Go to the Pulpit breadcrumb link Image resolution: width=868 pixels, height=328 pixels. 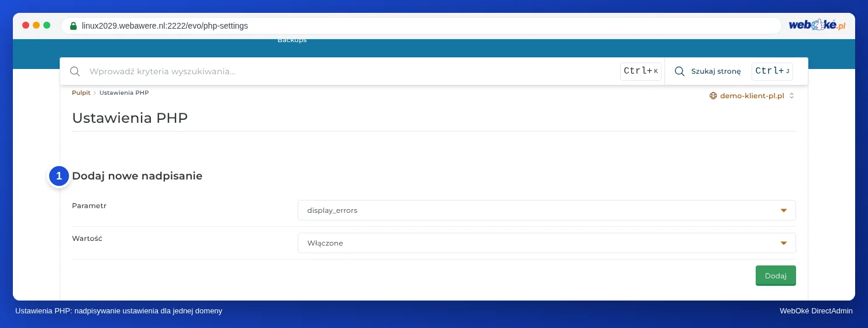tap(81, 92)
